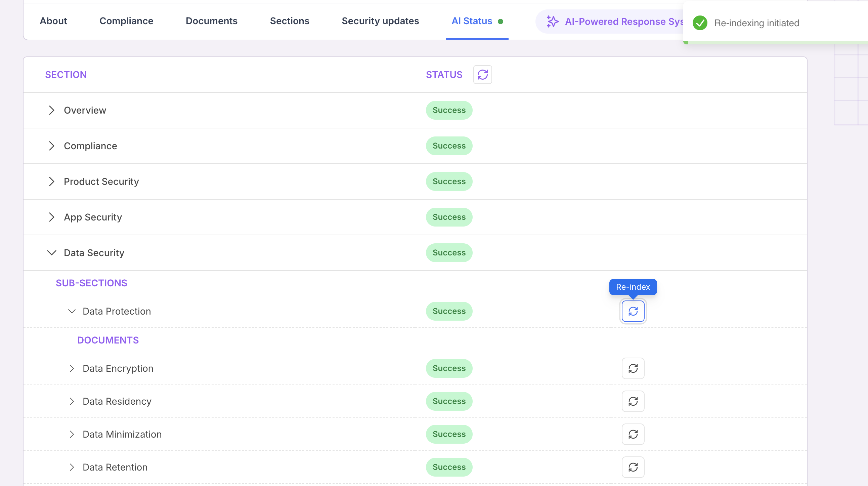The image size is (868, 486).
Task: Re-index the Data Minimization document
Action: [633, 434]
